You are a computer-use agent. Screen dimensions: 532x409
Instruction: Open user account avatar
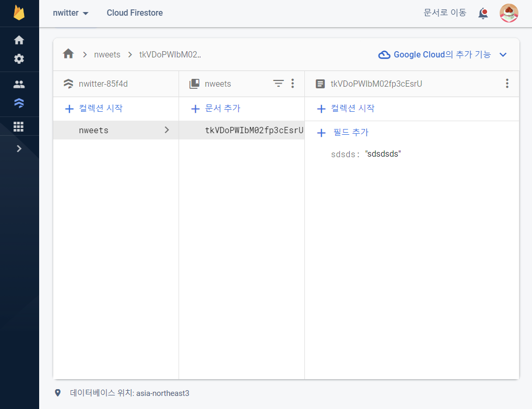509,13
